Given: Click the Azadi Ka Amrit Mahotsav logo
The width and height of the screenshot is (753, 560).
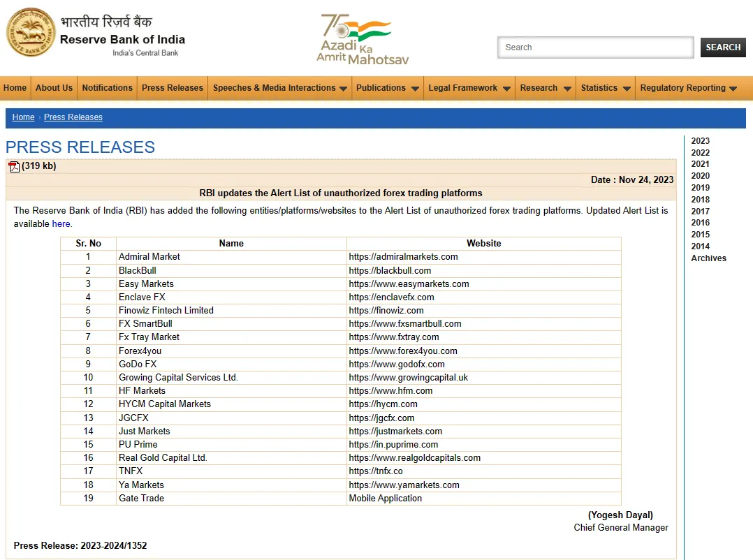Looking at the screenshot, I should tap(363, 39).
